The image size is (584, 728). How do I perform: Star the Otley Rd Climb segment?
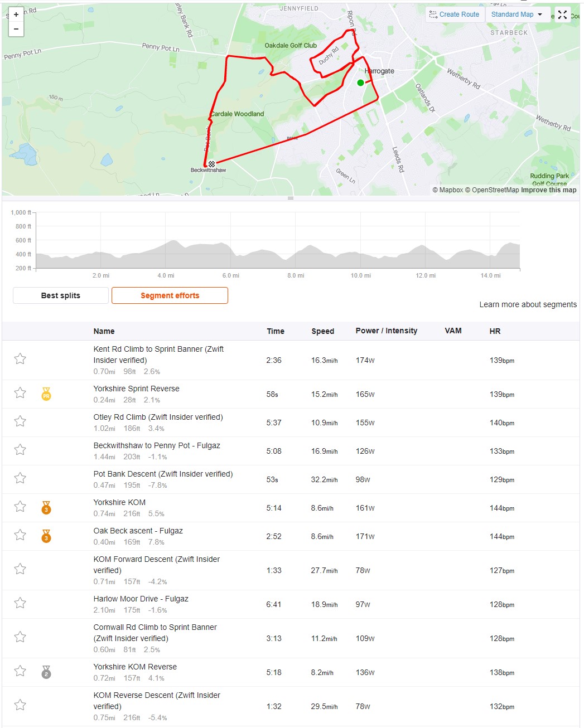pos(20,421)
